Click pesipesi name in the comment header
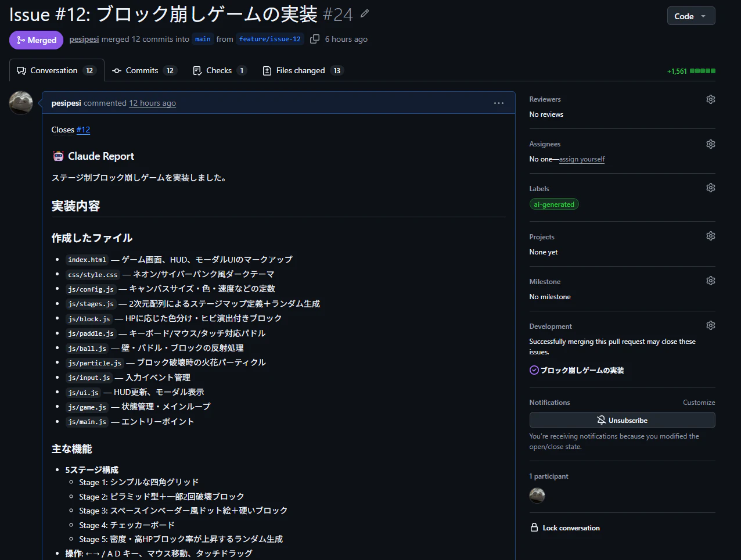This screenshot has height=560, width=741. click(66, 103)
